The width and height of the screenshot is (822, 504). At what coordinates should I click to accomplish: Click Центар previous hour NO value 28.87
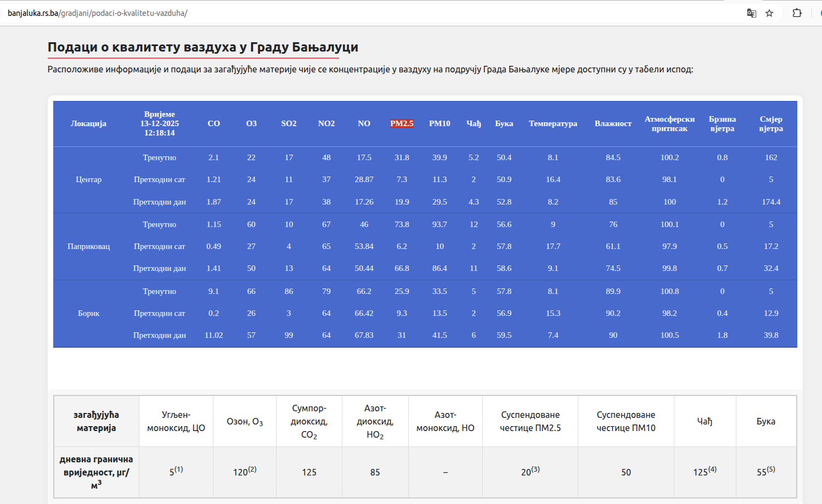coord(364,179)
